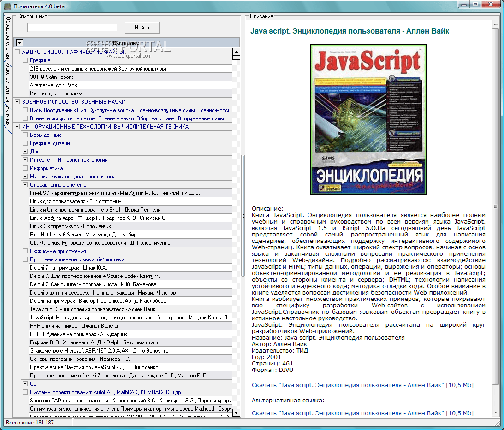504x430 pixels.
Task: Collapse ИНФОРМАЦИОННЫЕ ТЕХНОЛОГИИ category
Action: pos(18,127)
